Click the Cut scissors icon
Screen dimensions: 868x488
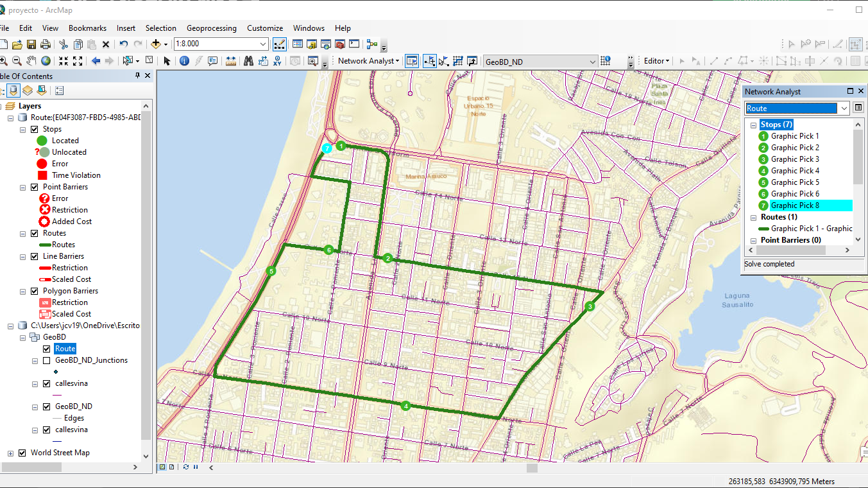tap(64, 44)
